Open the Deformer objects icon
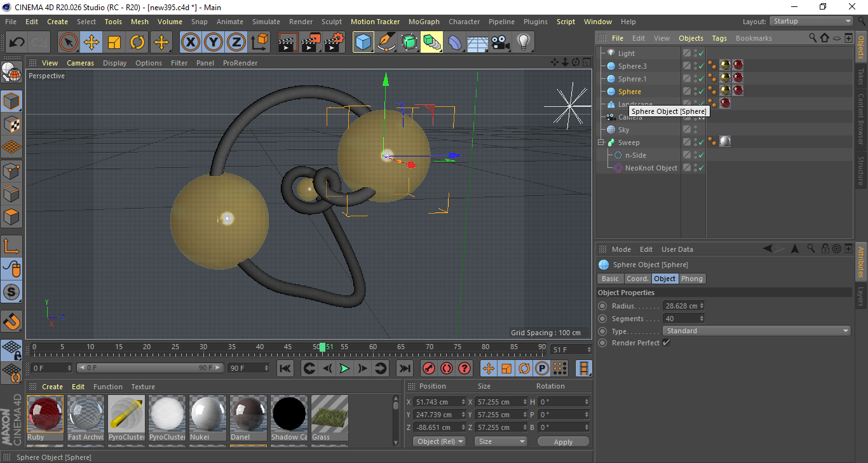Screen dimensions: 868x463 (x=455, y=43)
